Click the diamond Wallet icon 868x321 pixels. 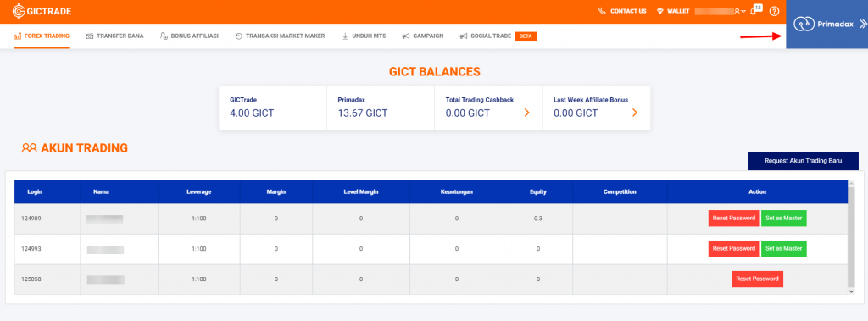659,11
